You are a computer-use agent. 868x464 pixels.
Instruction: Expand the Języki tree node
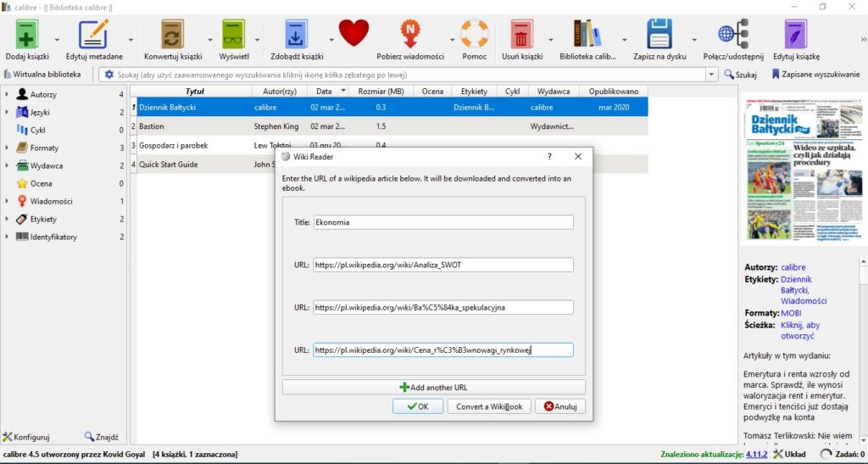coord(7,113)
